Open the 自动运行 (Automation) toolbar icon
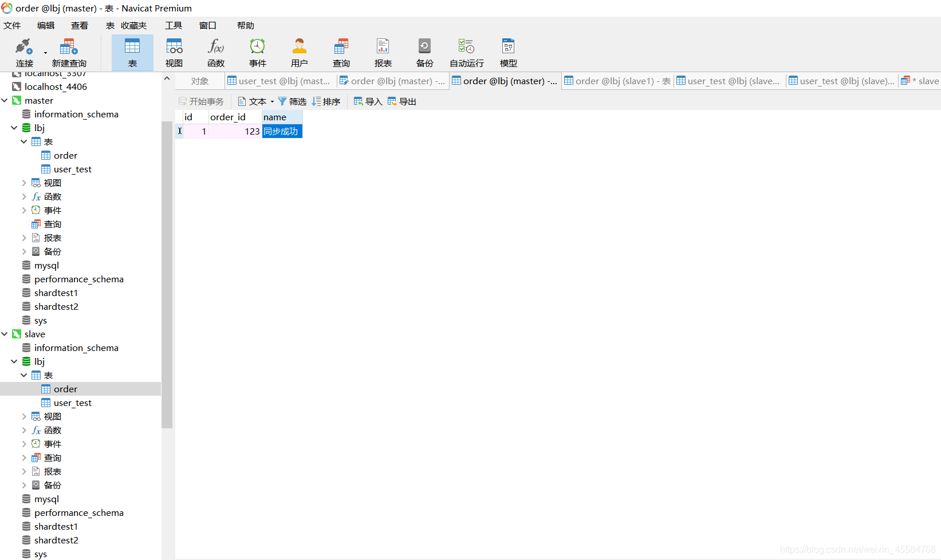This screenshot has height=560, width=941. coord(467,46)
